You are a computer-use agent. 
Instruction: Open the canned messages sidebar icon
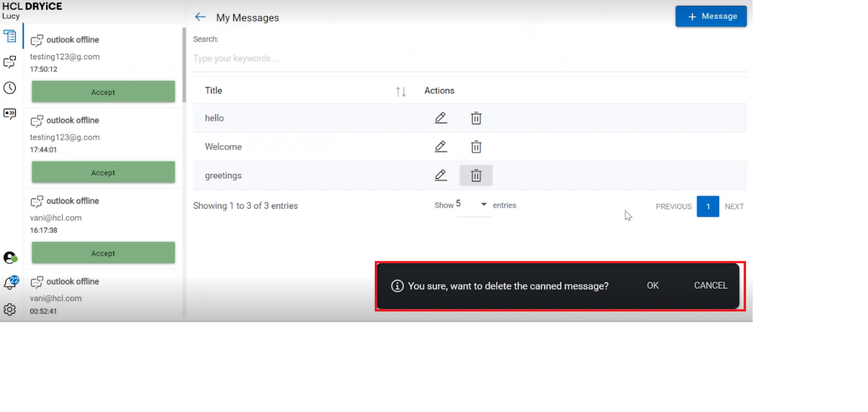(x=10, y=113)
